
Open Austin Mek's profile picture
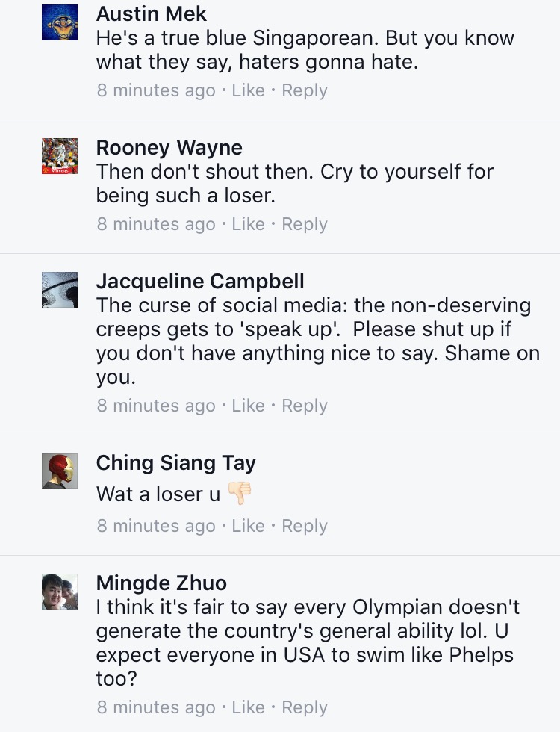[x=60, y=22]
